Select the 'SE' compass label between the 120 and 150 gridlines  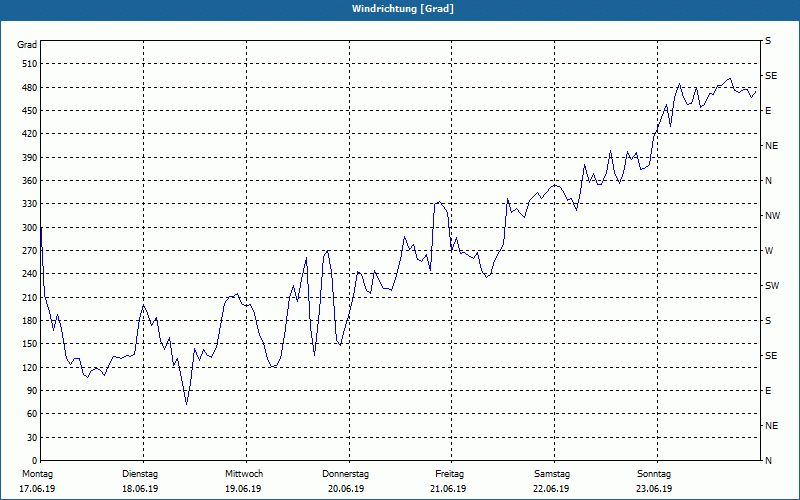pos(771,356)
